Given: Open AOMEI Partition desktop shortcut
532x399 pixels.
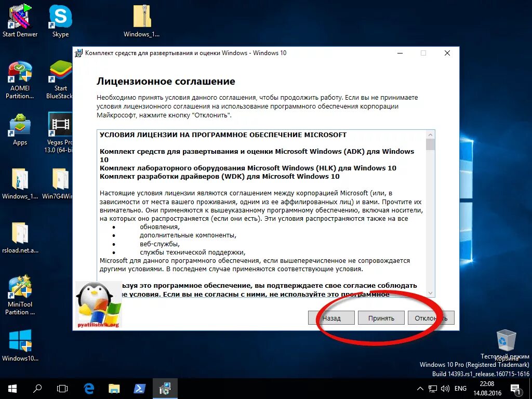Looking at the screenshot, I should coord(20,80).
